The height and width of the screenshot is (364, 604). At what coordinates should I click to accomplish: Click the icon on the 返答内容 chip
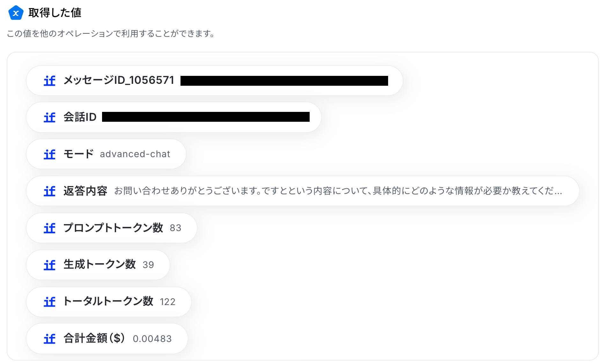pos(49,191)
